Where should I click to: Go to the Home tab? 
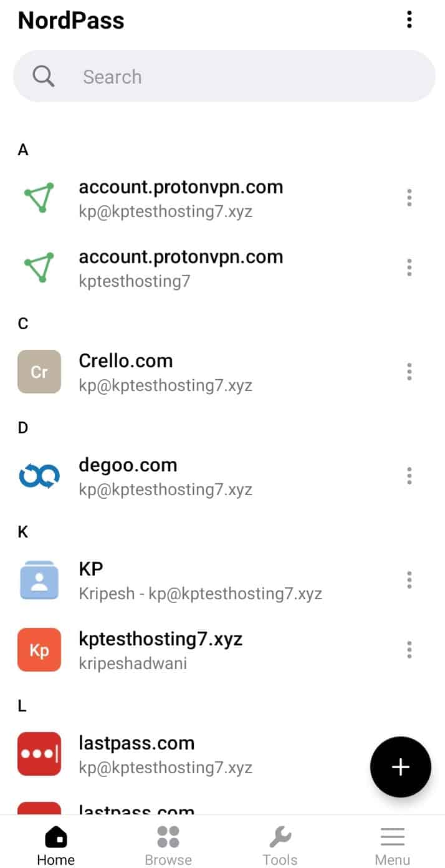coord(55,845)
